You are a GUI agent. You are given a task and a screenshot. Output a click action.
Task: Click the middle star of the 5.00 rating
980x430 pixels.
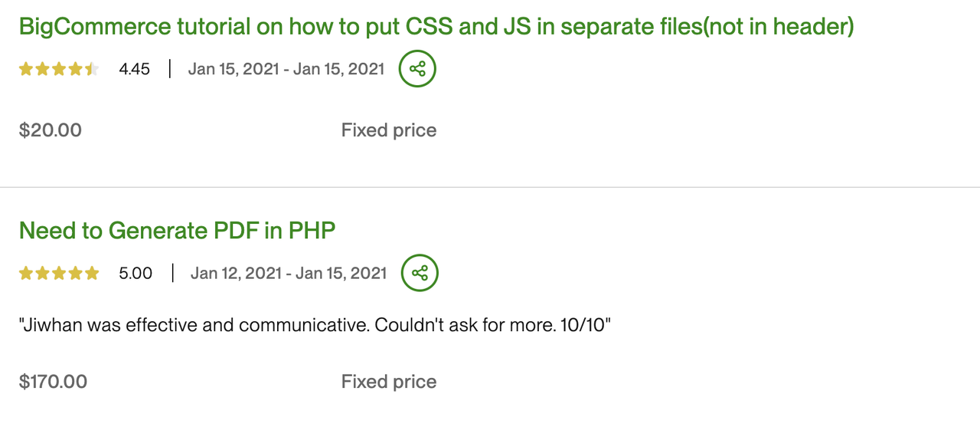(x=59, y=274)
